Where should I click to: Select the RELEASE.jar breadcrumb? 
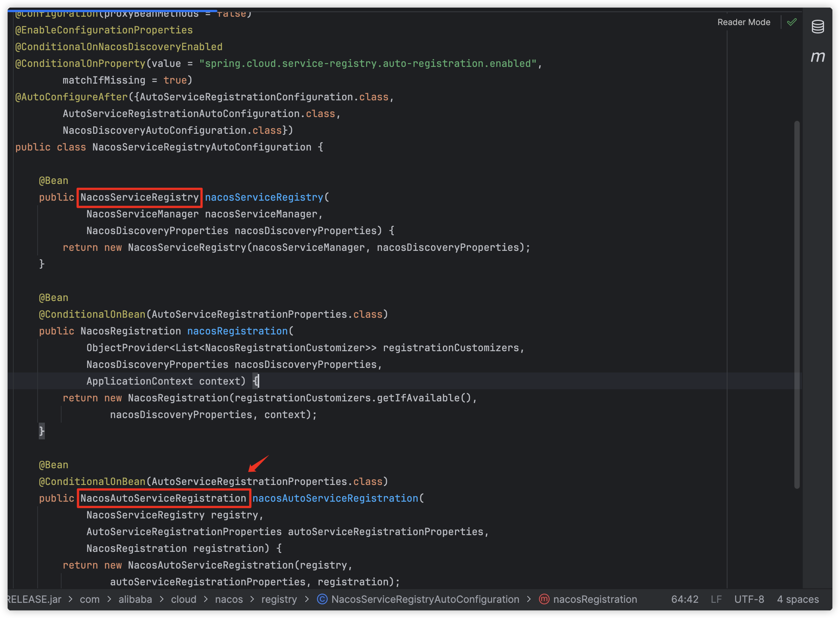(34, 599)
